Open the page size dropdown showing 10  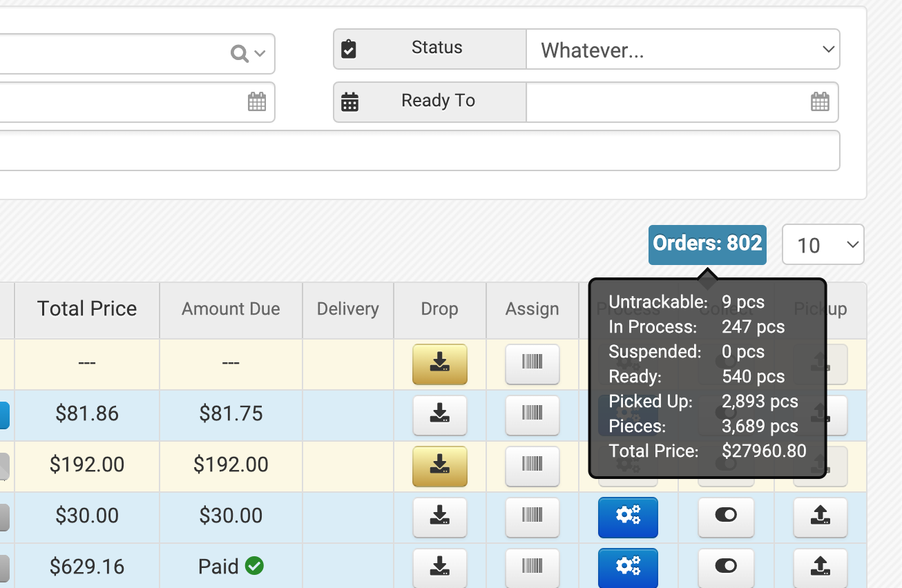(x=823, y=244)
